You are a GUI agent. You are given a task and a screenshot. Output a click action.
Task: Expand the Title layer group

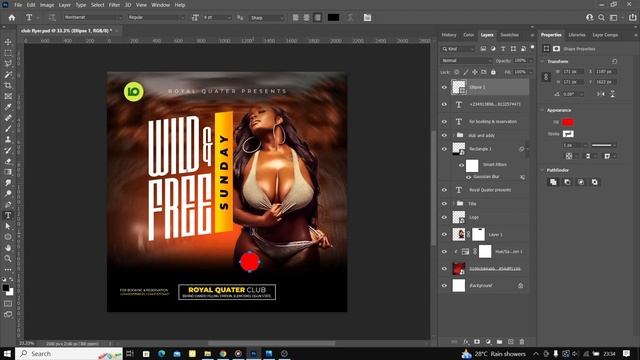pos(453,203)
